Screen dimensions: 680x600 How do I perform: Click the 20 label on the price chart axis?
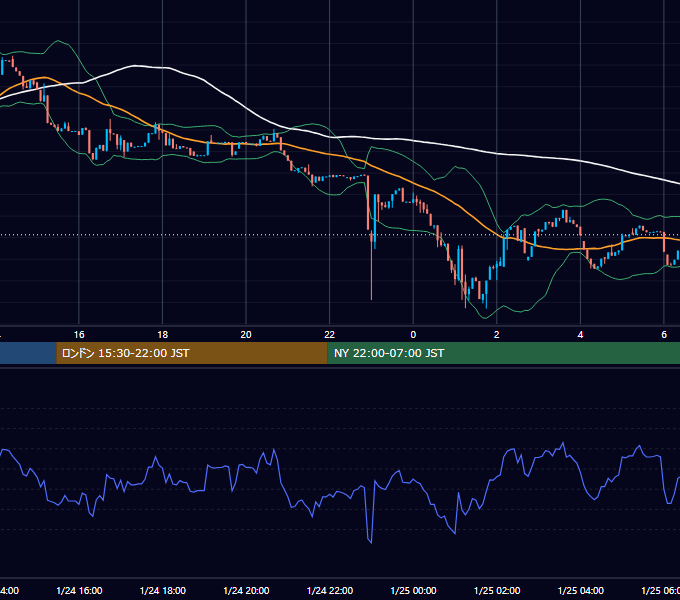pyautogui.click(x=246, y=335)
